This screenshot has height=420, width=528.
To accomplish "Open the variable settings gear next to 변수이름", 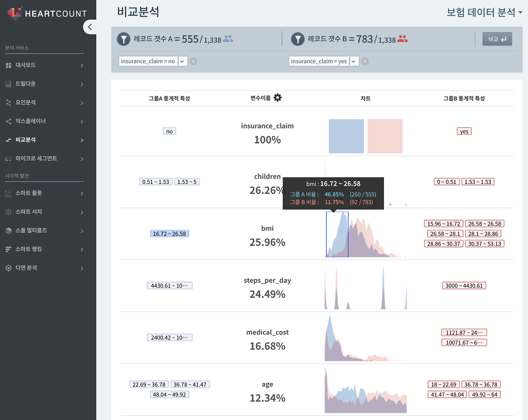I will (278, 97).
